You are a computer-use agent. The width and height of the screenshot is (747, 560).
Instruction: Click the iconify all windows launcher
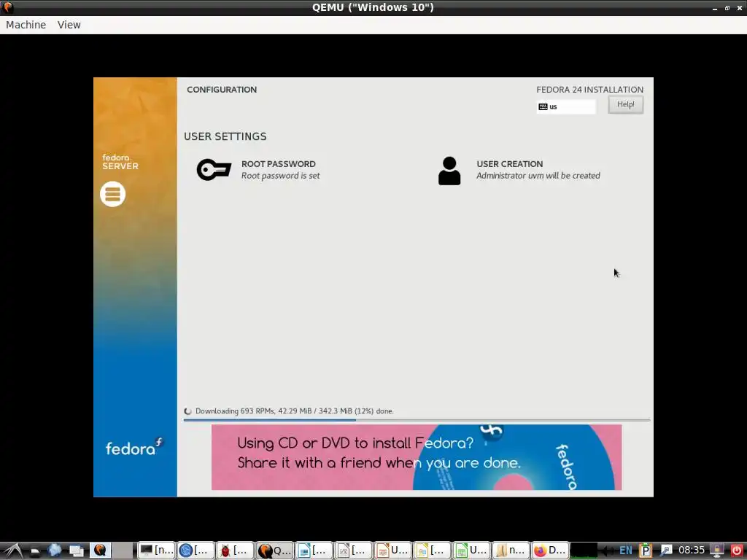[77, 551]
